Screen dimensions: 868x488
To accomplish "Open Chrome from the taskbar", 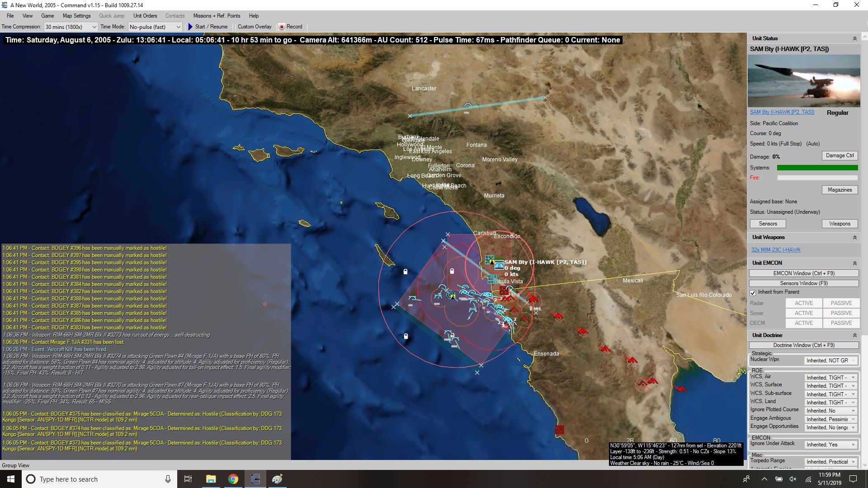I will pos(233,479).
